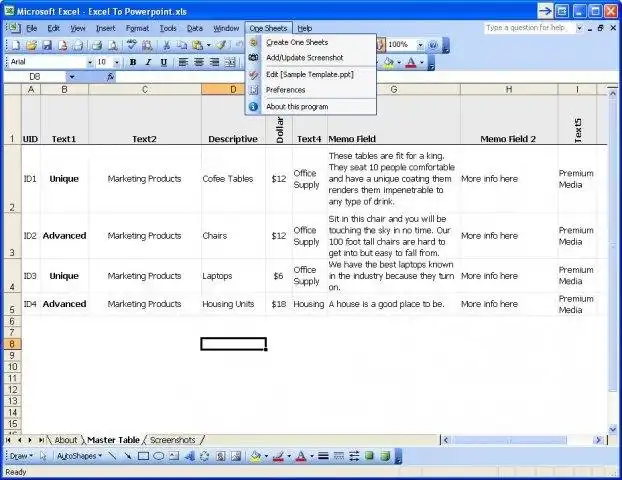Click the Insert Diagram icon
The image size is (622, 480).
coord(205,456)
